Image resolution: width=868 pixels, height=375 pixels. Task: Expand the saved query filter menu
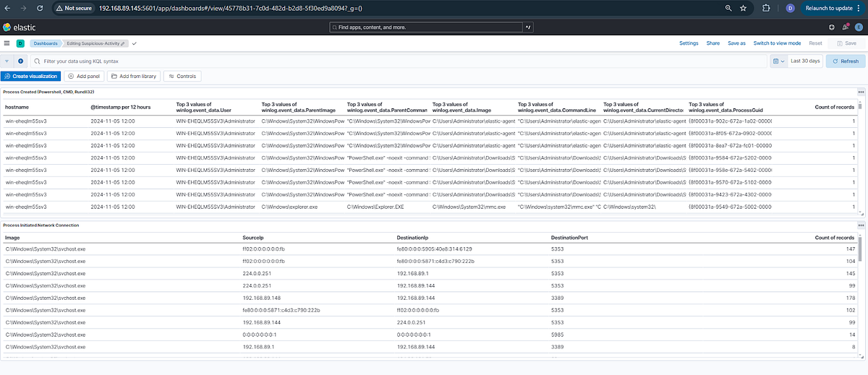[x=7, y=61]
